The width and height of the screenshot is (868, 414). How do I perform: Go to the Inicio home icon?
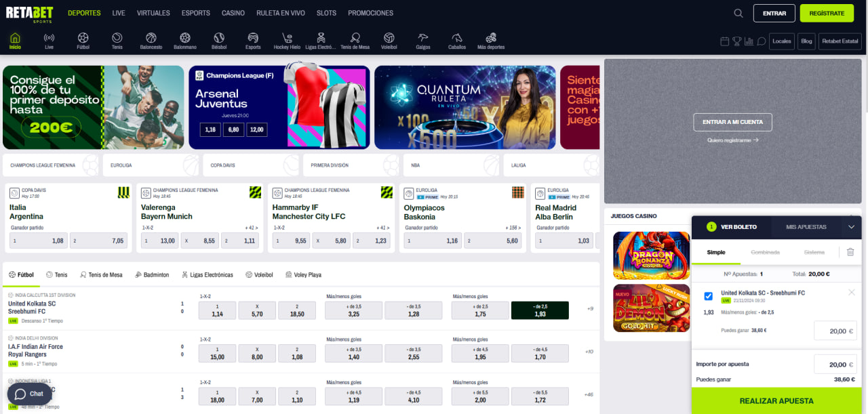point(15,41)
